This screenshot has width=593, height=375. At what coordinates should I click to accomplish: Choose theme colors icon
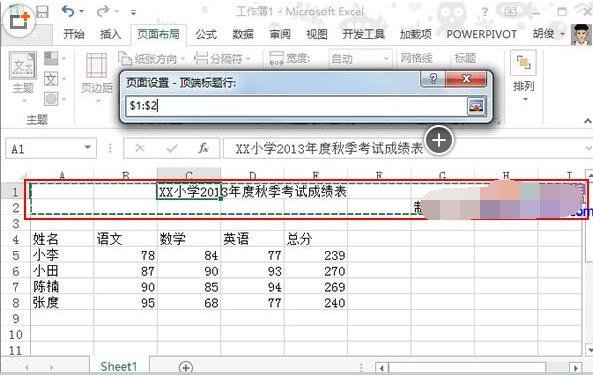click(54, 59)
